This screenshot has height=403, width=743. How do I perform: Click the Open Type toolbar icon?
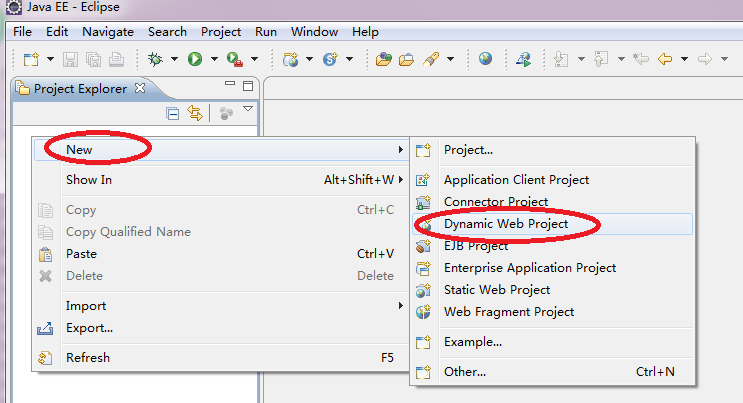point(384,59)
